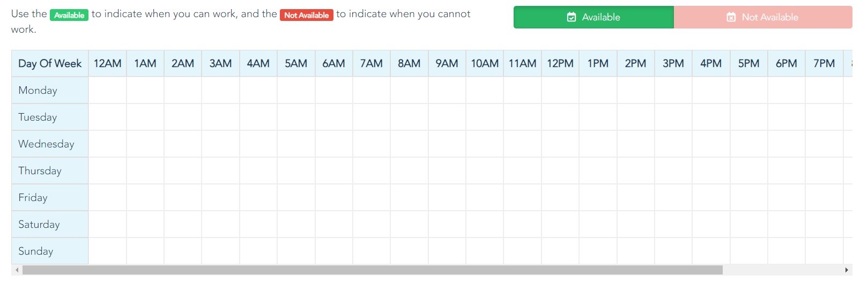Click the Monday row label
This screenshot has height=289, width=868.
pyautogui.click(x=50, y=90)
